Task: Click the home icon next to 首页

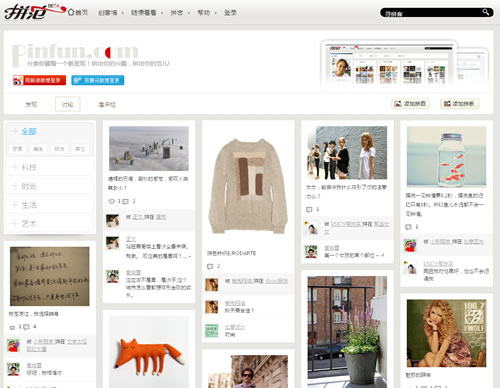Action: [x=71, y=12]
